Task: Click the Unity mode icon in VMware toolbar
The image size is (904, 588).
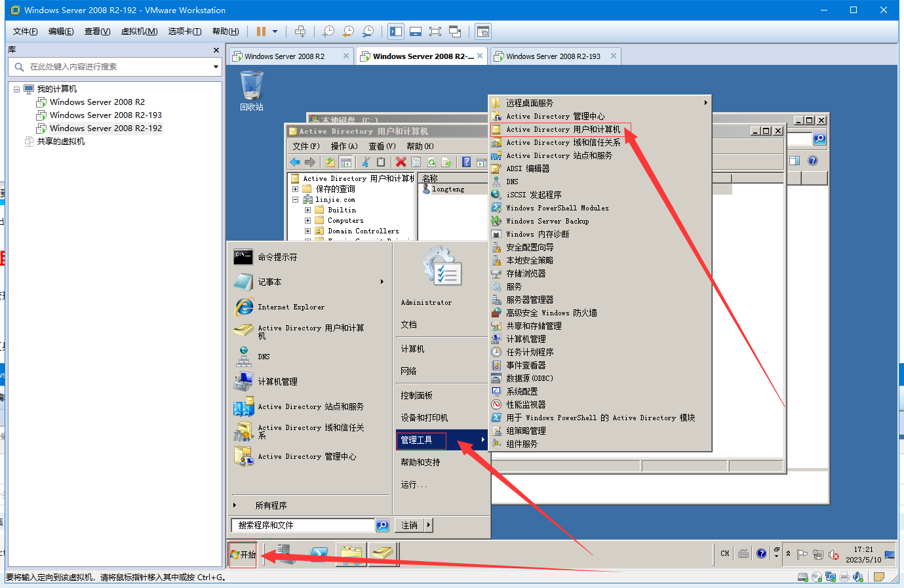Action: [x=455, y=31]
